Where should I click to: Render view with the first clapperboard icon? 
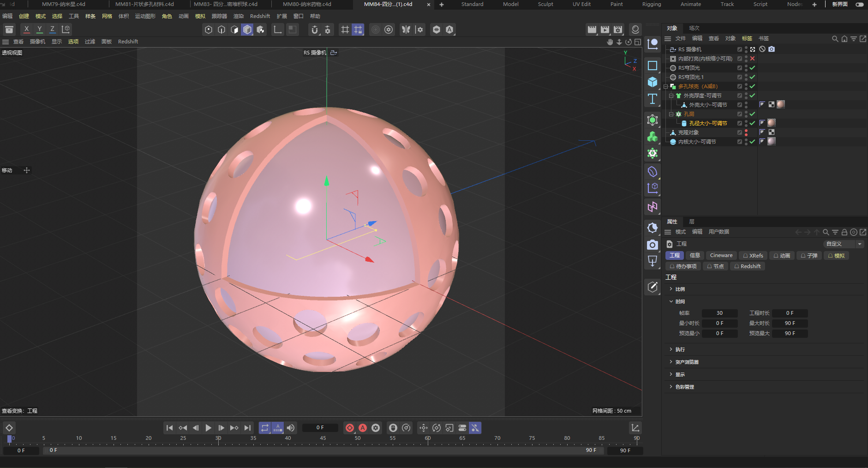(592, 30)
